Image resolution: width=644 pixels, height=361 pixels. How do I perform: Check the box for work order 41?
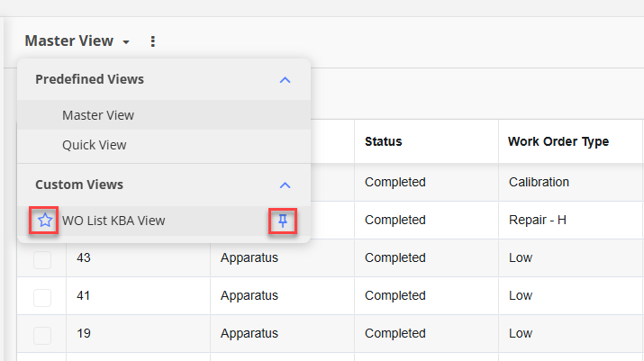tap(42, 298)
